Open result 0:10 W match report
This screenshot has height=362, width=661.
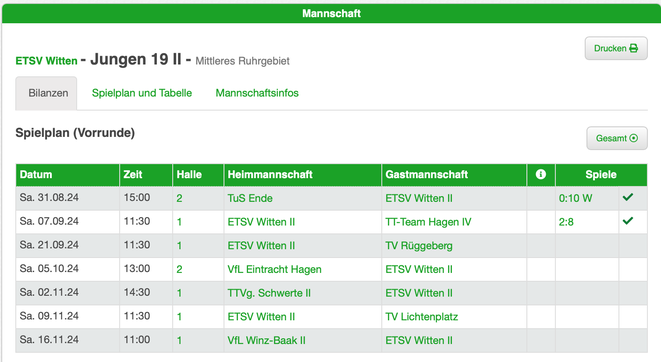point(575,198)
